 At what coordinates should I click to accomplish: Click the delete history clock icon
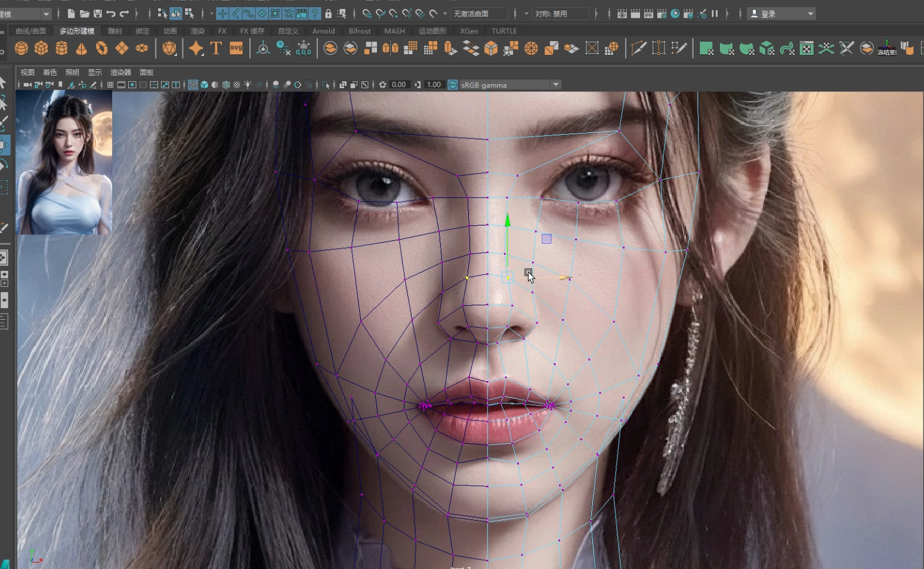click(x=283, y=48)
